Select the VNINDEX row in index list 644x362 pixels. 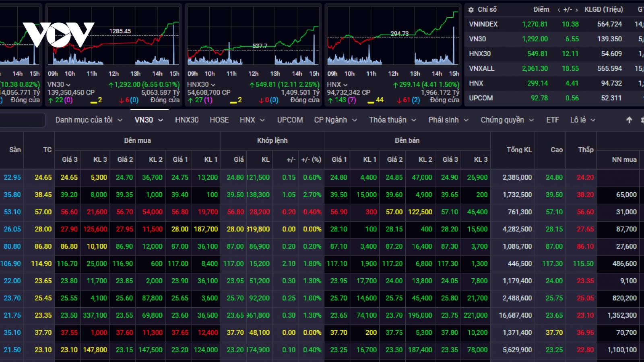[x=554, y=24]
